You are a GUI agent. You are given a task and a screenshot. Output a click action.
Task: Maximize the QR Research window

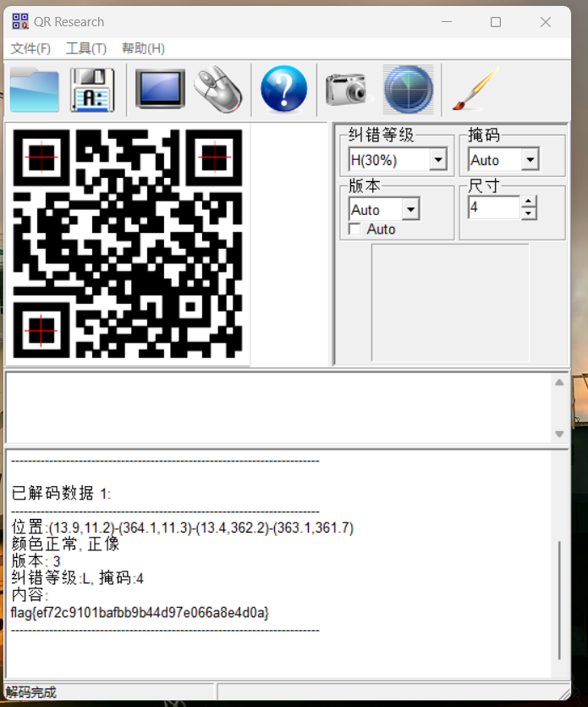(x=496, y=22)
